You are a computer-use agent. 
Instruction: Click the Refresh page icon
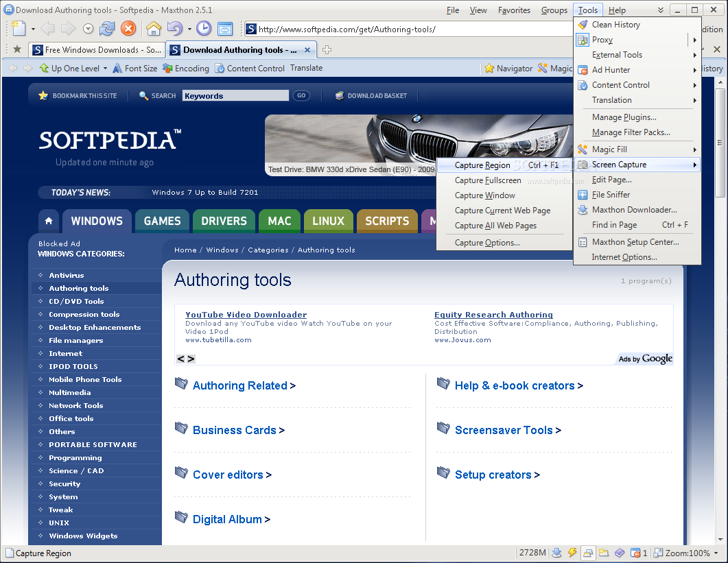click(x=107, y=29)
